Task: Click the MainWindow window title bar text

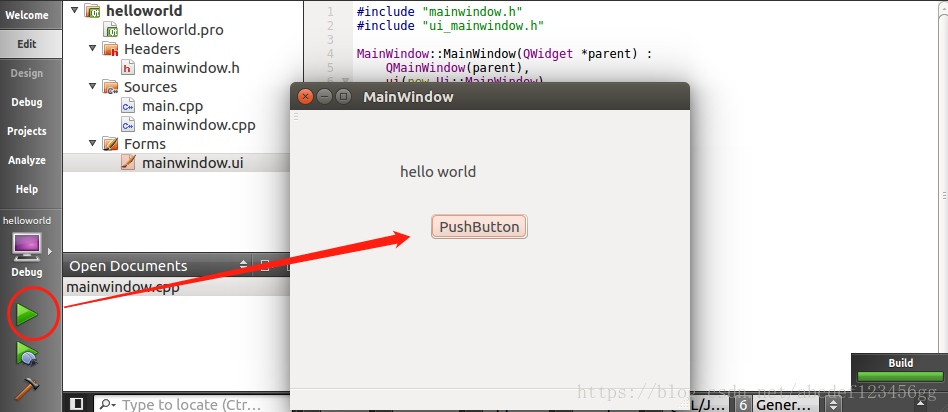Action: (408, 97)
